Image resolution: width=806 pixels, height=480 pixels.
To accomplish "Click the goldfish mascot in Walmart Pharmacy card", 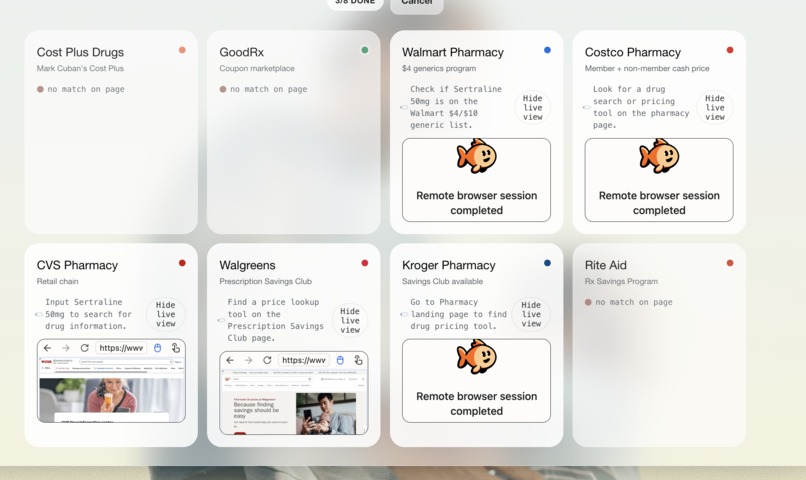I will [477, 155].
